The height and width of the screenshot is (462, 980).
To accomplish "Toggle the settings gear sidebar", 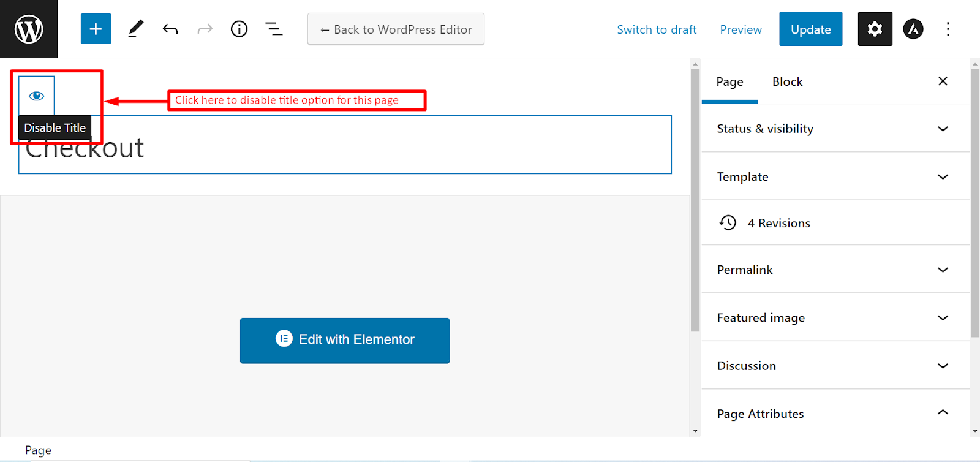I will tap(875, 29).
